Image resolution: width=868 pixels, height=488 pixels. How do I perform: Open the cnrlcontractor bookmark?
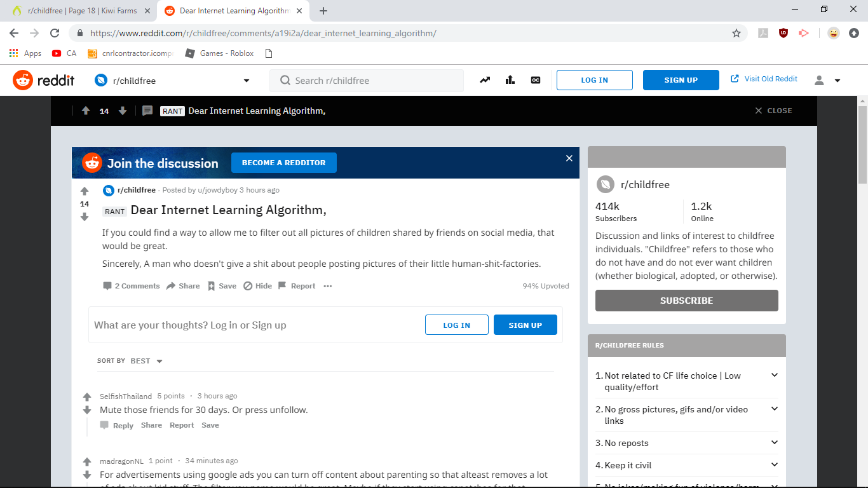point(130,53)
